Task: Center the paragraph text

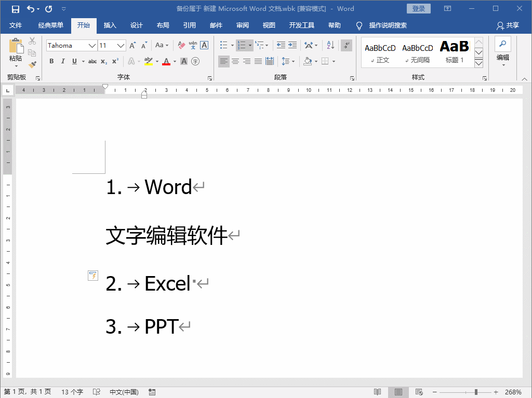Action: point(235,61)
